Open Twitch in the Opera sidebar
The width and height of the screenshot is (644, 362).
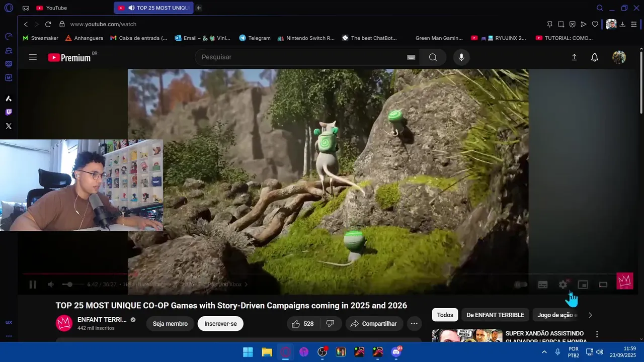point(9,112)
